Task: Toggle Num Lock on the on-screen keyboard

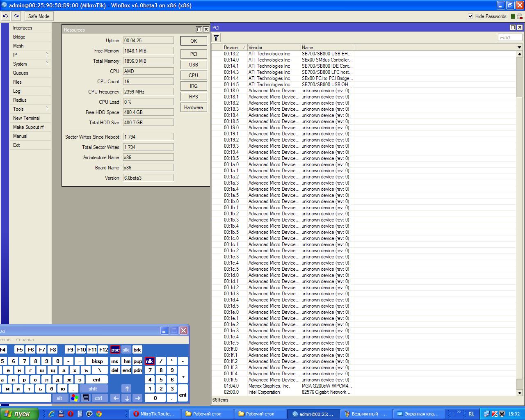Action: pos(149,361)
